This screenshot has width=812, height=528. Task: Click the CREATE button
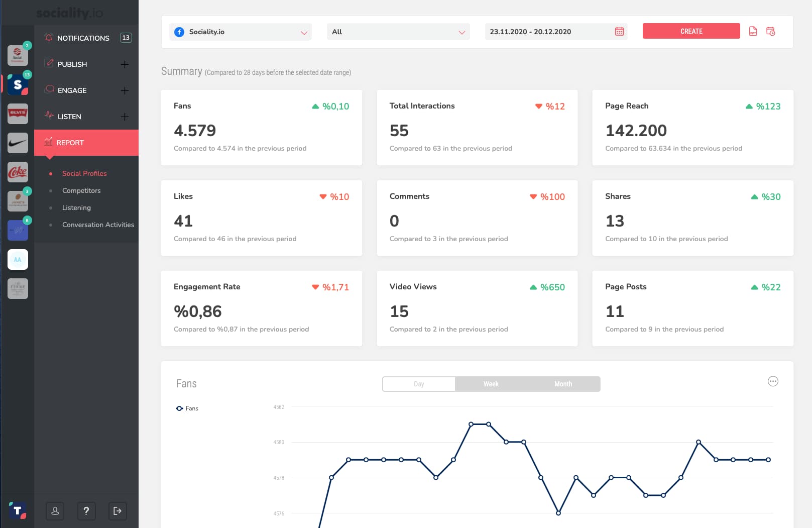click(x=691, y=31)
